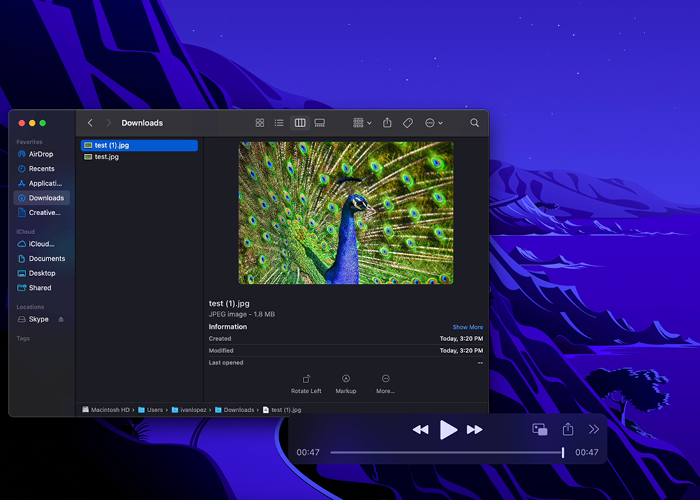The image size is (700, 500).
Task: Click ivanlopez in the path bar
Action: [189, 410]
